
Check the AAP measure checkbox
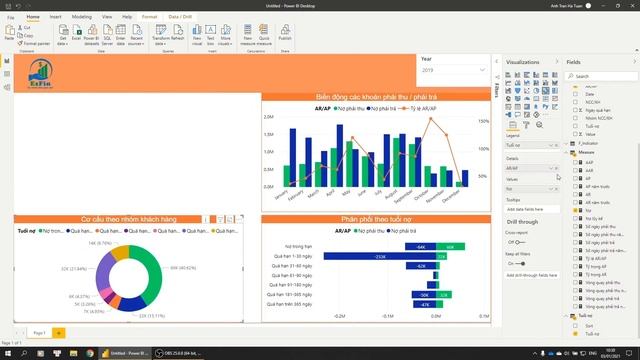(x=576, y=162)
